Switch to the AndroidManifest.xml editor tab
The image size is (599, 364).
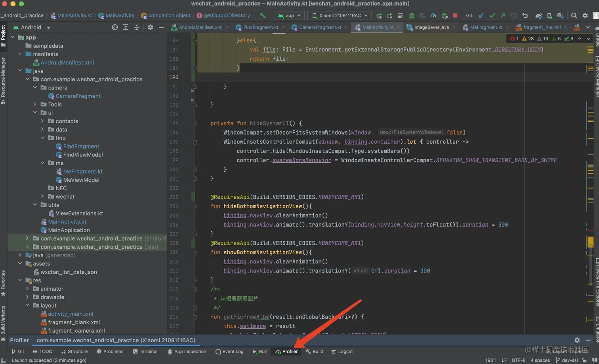(x=200, y=27)
